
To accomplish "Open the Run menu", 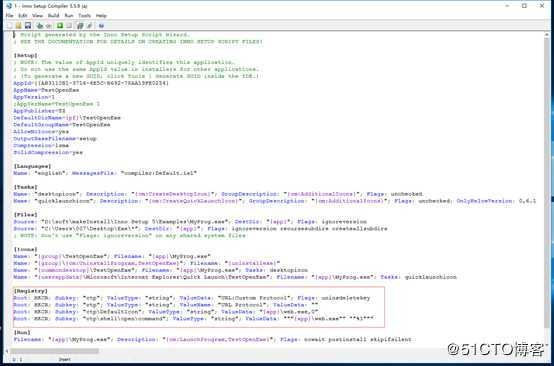I will point(69,16).
